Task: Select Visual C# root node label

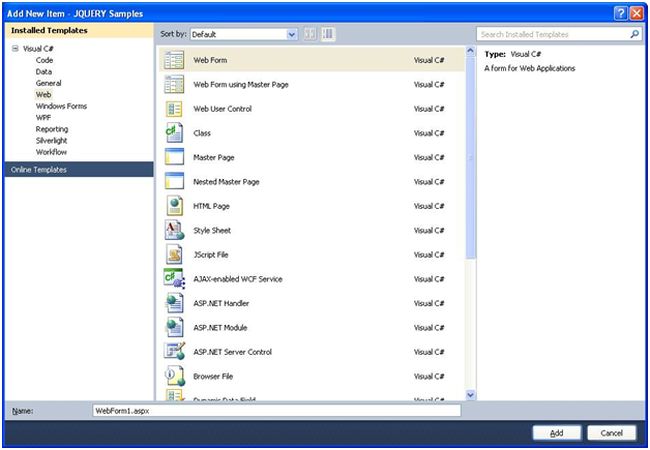Action: [x=38, y=48]
